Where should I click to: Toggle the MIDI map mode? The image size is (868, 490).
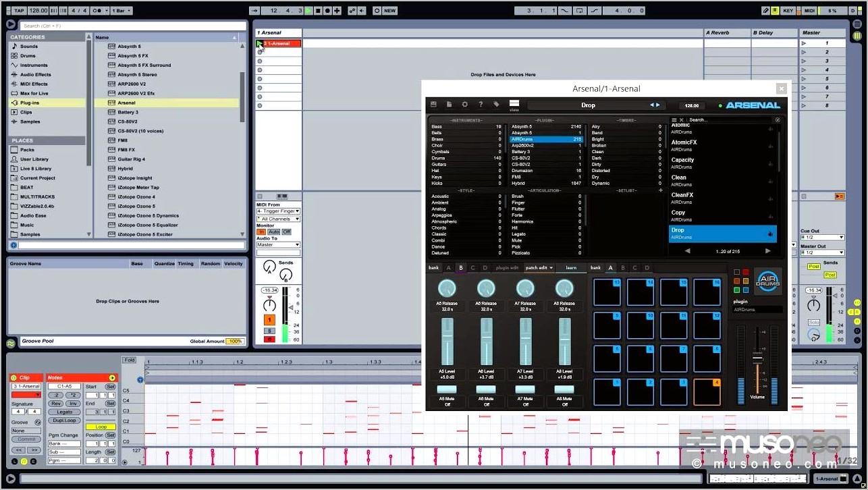click(x=809, y=11)
